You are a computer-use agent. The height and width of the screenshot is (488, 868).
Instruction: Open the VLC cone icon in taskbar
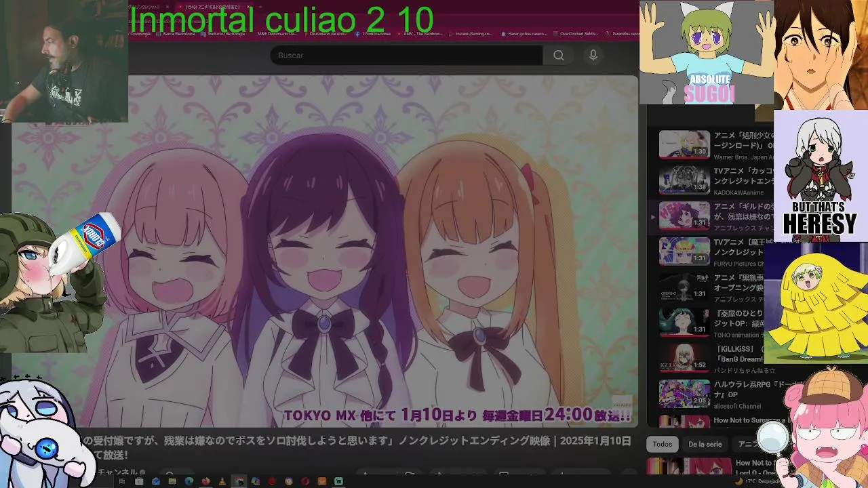[x=222, y=481]
